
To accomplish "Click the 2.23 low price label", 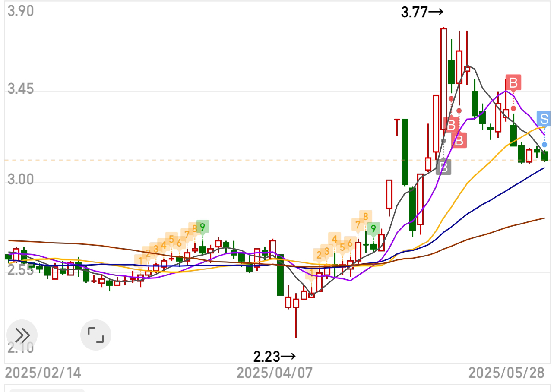I will coord(275,357).
